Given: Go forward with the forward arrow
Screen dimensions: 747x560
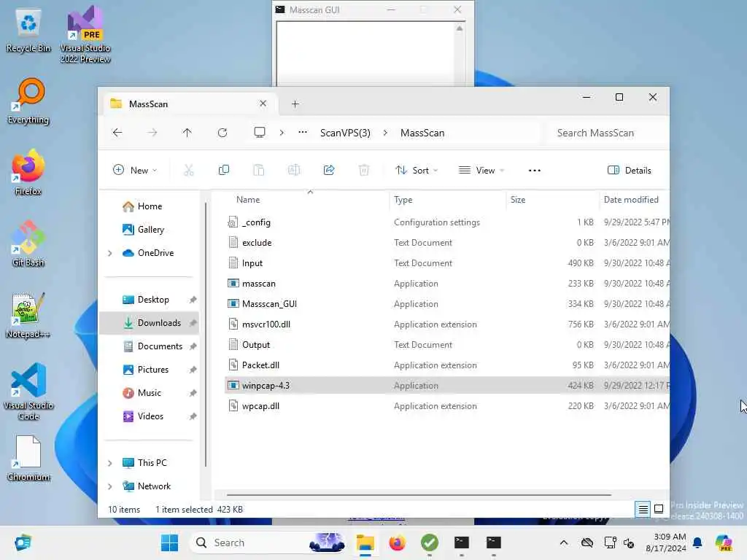Looking at the screenshot, I should coord(152,133).
